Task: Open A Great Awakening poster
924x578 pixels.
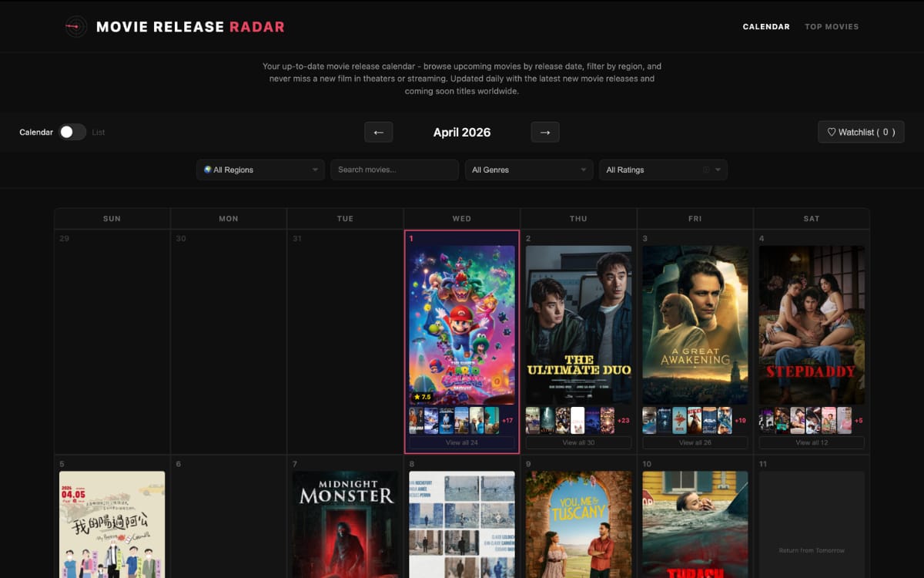Action: pyautogui.click(x=695, y=325)
